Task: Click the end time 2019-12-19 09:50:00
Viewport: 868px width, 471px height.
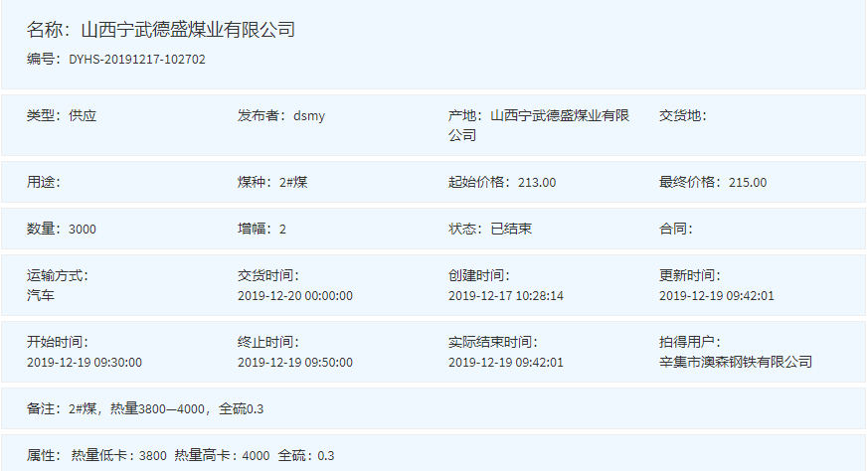Action: click(x=295, y=362)
